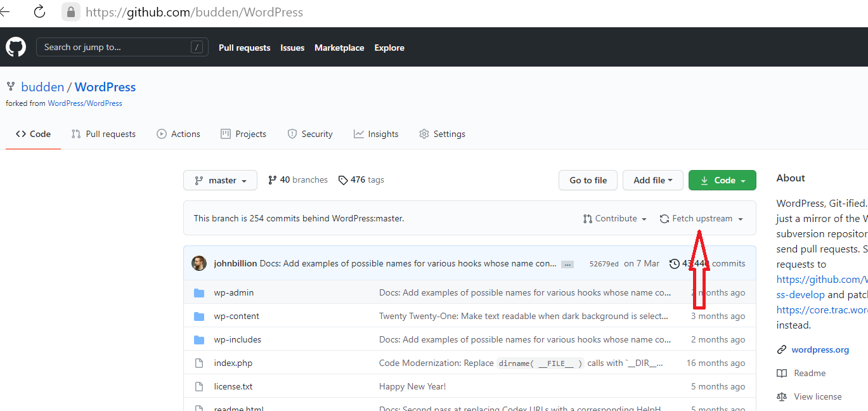
Task: Click the Go to file button
Action: pyautogui.click(x=588, y=180)
